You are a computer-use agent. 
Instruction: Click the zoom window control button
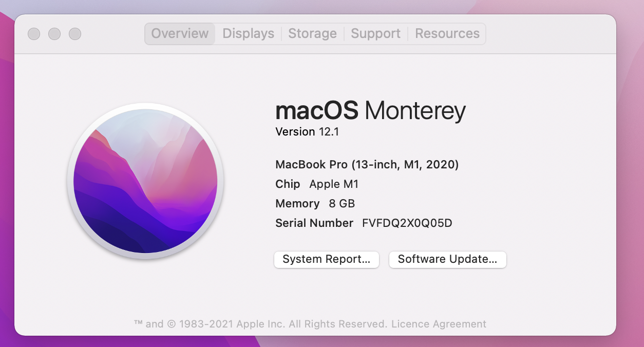(x=75, y=34)
